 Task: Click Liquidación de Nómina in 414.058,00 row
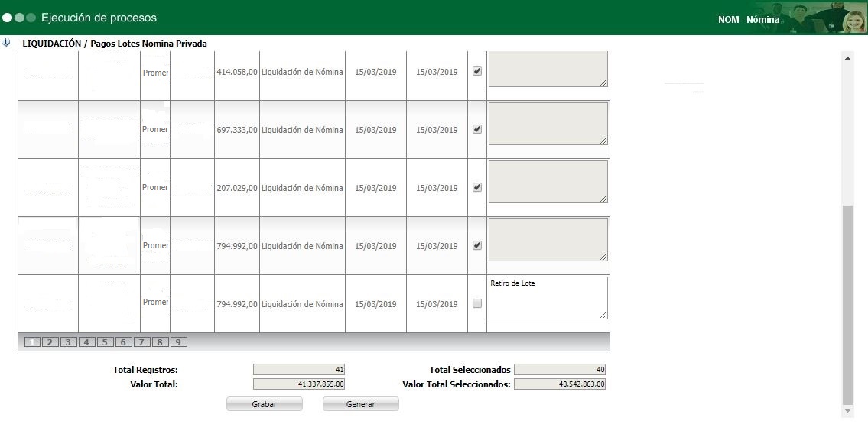coord(302,72)
